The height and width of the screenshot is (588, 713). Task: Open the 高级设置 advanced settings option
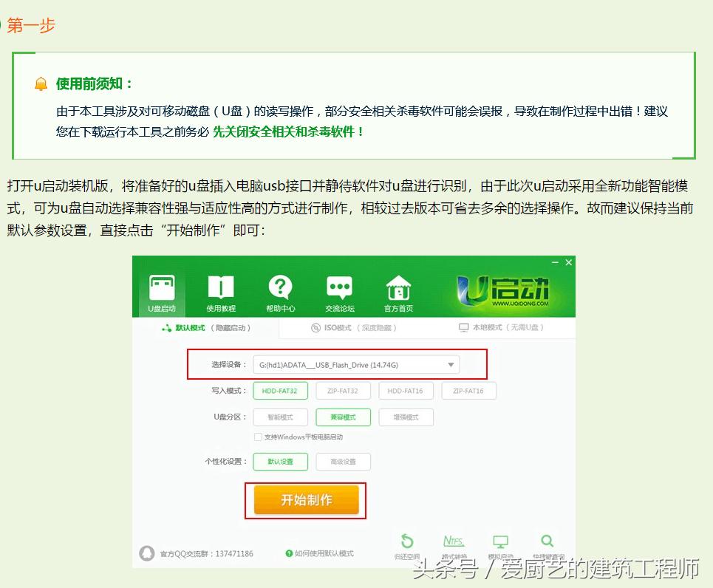point(343,461)
